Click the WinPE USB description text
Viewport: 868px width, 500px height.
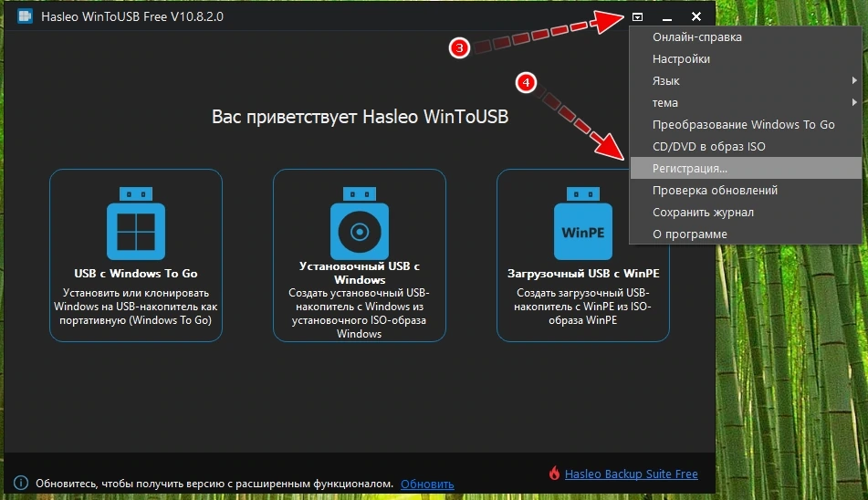583,307
